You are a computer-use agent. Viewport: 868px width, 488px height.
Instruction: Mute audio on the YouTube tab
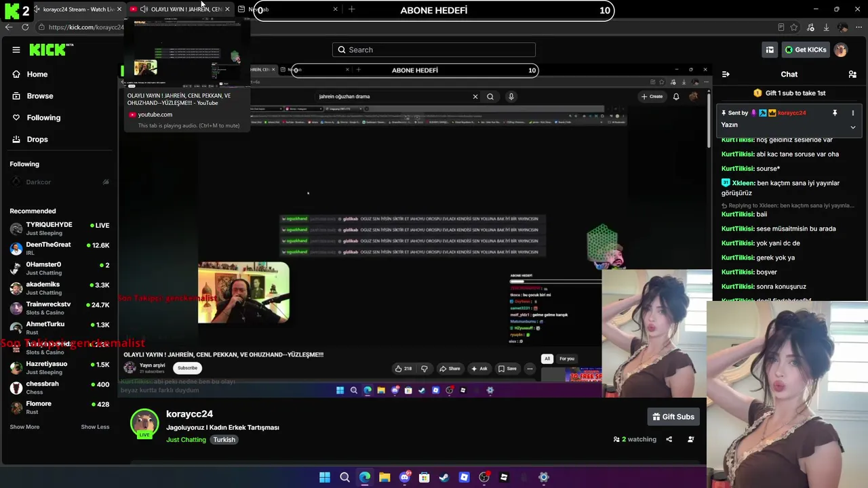coord(144,9)
